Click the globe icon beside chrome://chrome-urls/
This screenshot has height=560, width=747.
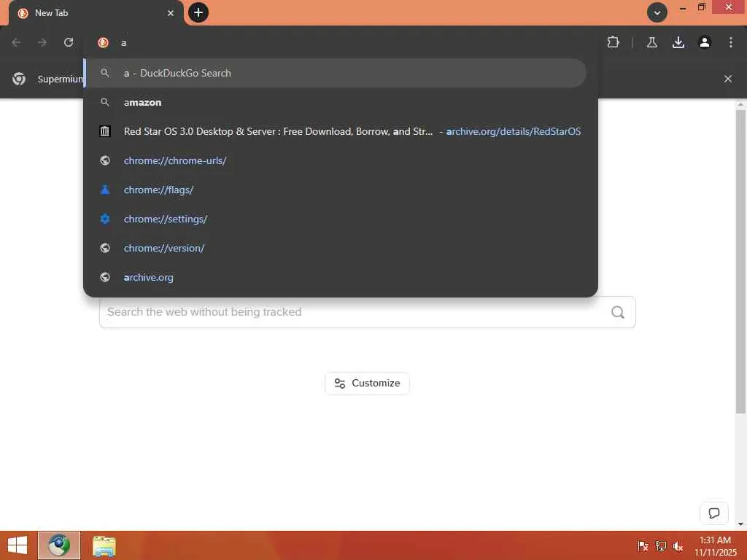(x=105, y=160)
